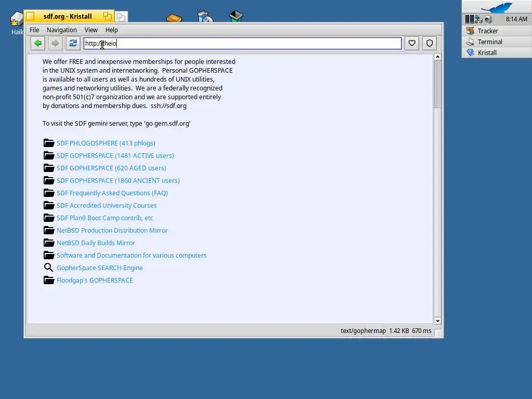Switch to Tracker in the Deskbar
532x399 pixels.
pyautogui.click(x=497, y=31)
